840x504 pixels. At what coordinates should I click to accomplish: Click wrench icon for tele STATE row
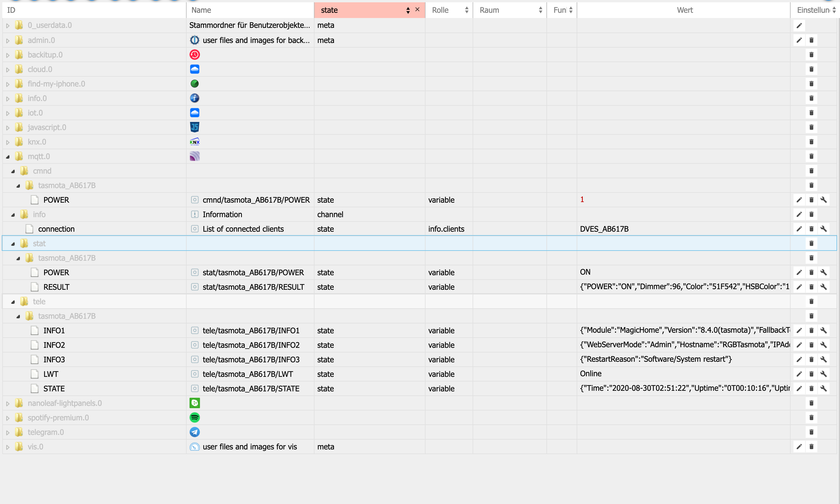pyautogui.click(x=823, y=388)
